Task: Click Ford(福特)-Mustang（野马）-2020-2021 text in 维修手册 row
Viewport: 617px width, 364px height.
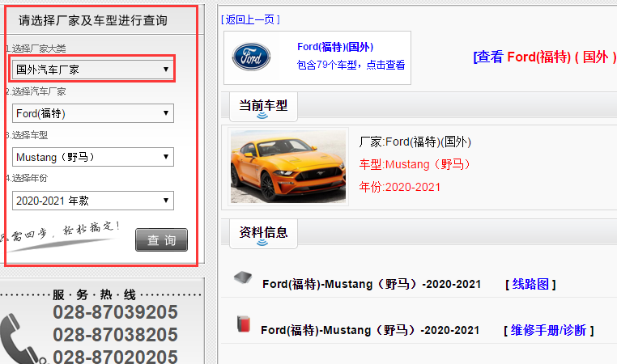Action: pos(370,330)
